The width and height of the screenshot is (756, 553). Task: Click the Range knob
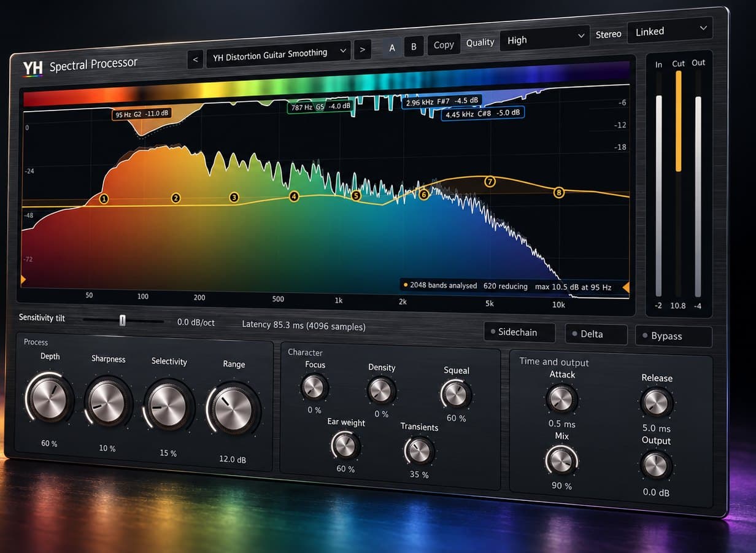click(234, 410)
